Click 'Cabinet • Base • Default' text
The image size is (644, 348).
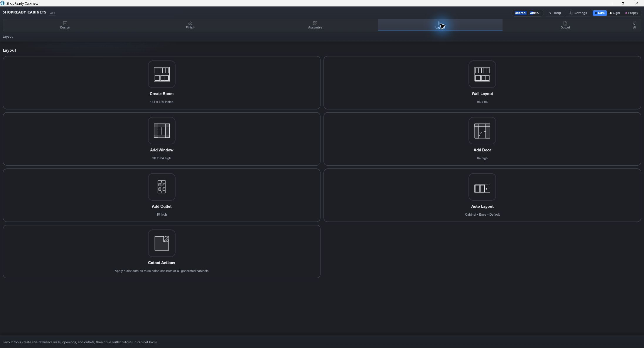tap(482, 214)
